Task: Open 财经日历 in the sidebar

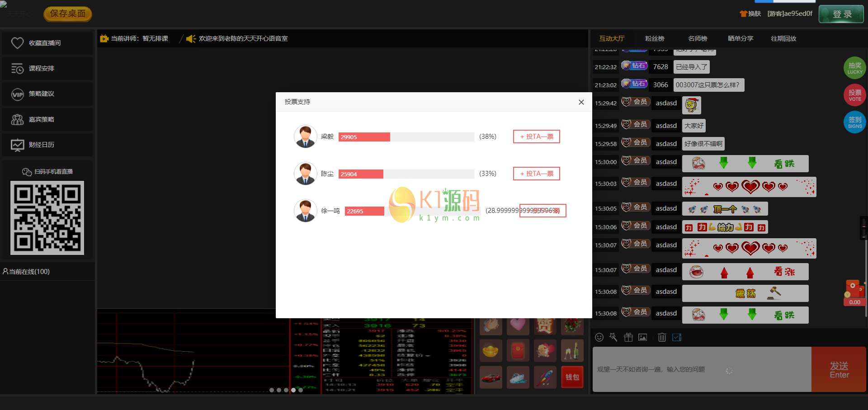Action: pyautogui.click(x=47, y=145)
